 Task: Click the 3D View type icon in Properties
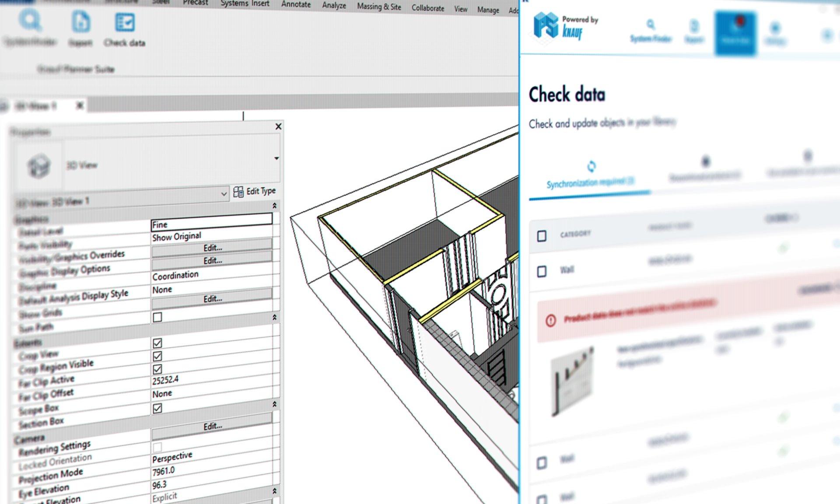tap(38, 166)
